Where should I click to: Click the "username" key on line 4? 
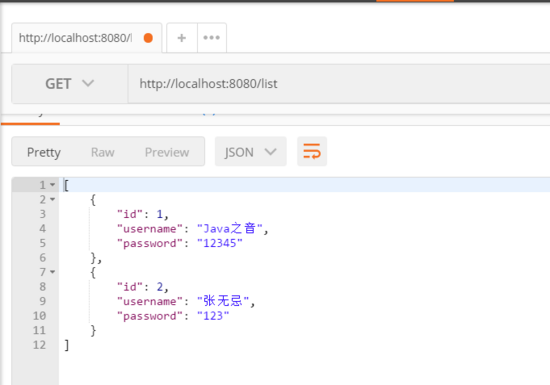click(x=150, y=229)
